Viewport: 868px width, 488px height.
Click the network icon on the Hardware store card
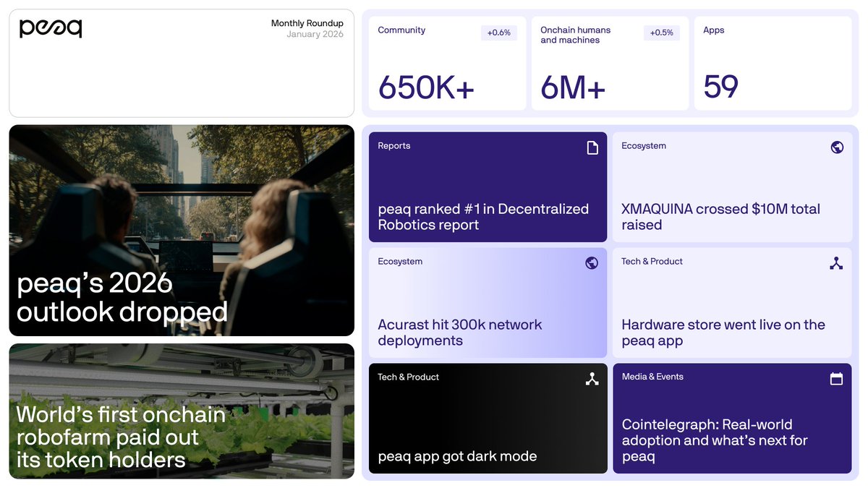(837, 263)
